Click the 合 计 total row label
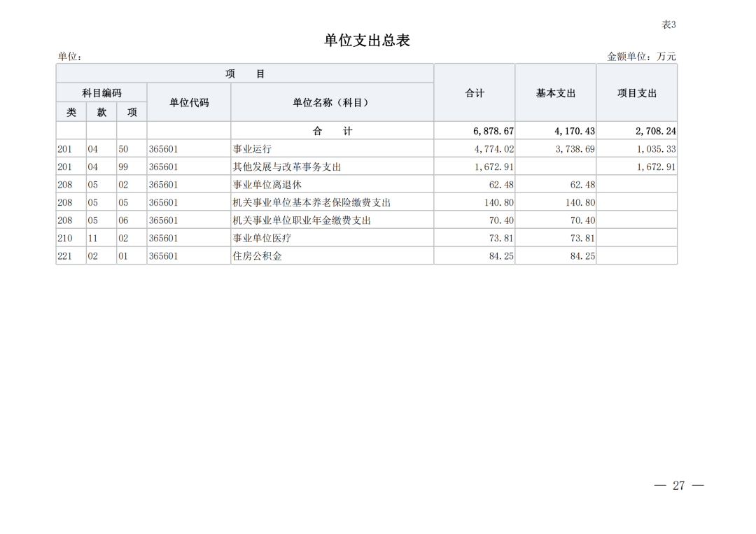 332,131
